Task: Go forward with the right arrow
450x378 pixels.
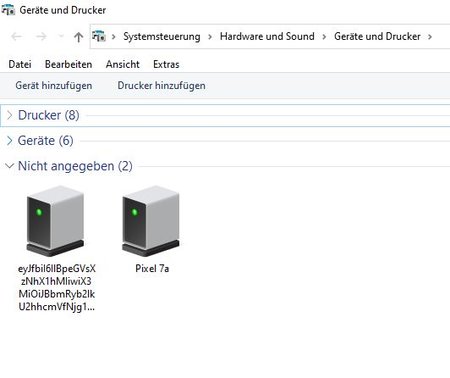Action: [41, 36]
